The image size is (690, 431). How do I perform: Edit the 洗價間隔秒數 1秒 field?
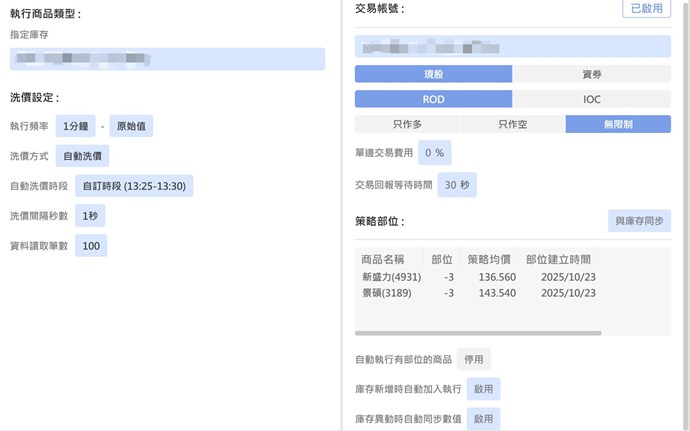[90, 215]
